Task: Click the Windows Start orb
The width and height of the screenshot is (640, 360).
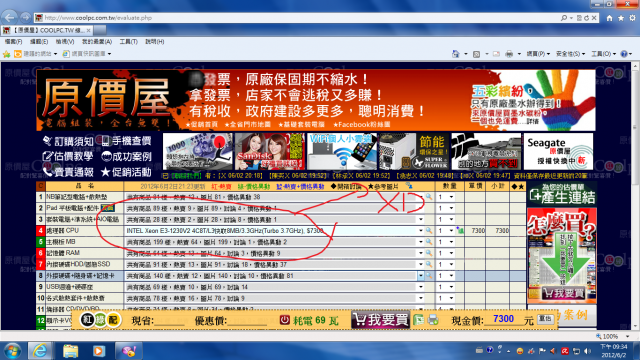Action: [x=12, y=351]
